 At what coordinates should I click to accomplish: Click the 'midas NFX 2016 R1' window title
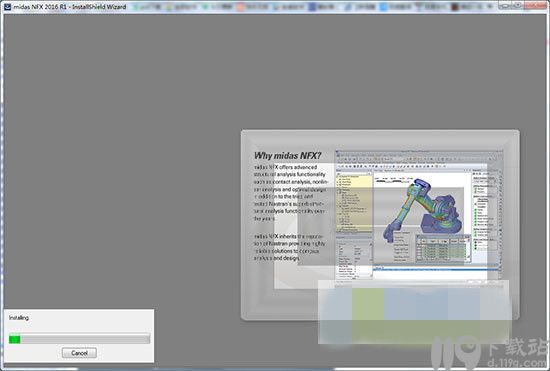pos(69,7)
